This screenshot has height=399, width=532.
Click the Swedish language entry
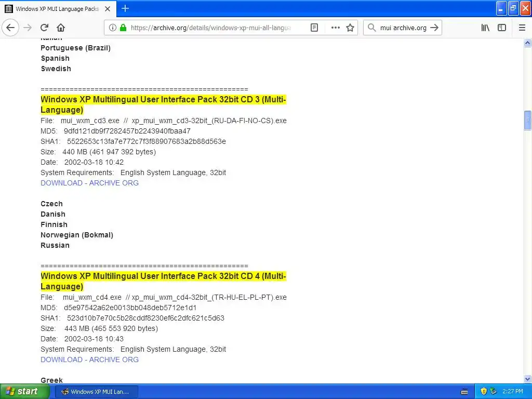56,69
